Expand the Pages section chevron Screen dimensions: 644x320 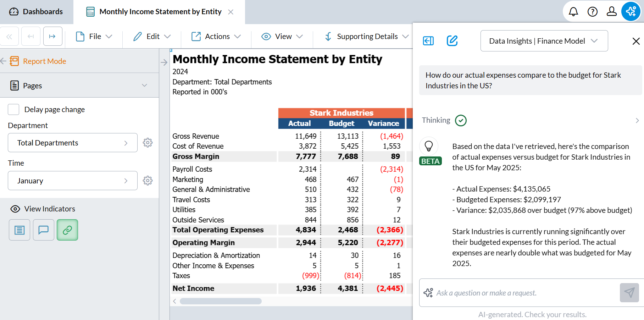tap(144, 85)
